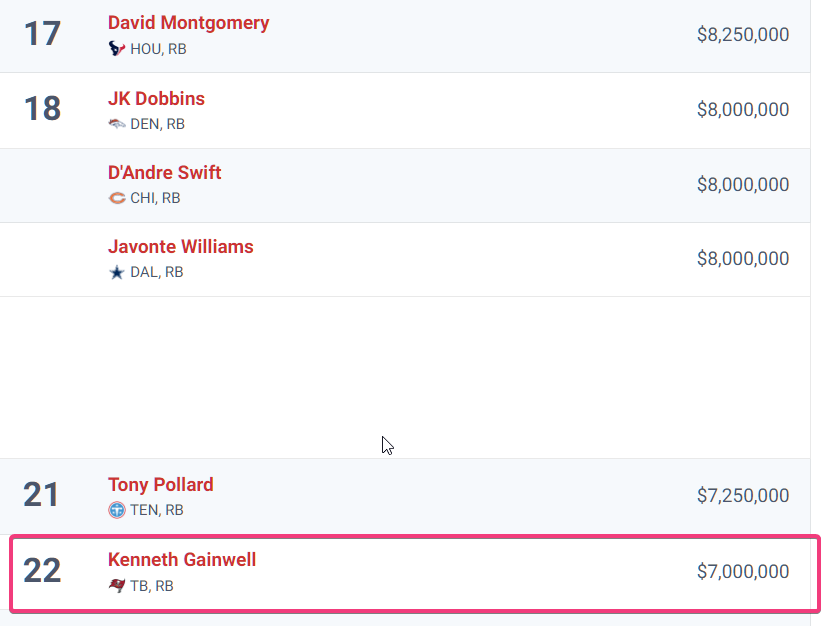Open Javonte Williams player link
This screenshot has width=821, height=626.
[181, 247]
